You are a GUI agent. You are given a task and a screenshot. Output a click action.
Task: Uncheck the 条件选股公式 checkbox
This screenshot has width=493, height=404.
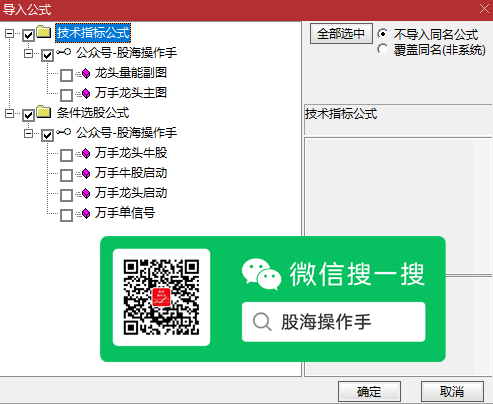28,115
